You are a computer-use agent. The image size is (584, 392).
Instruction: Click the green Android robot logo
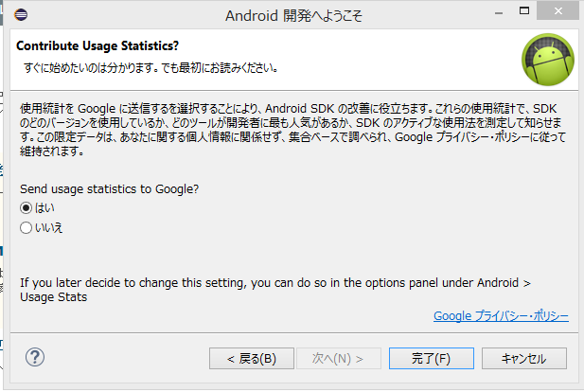tap(548, 60)
